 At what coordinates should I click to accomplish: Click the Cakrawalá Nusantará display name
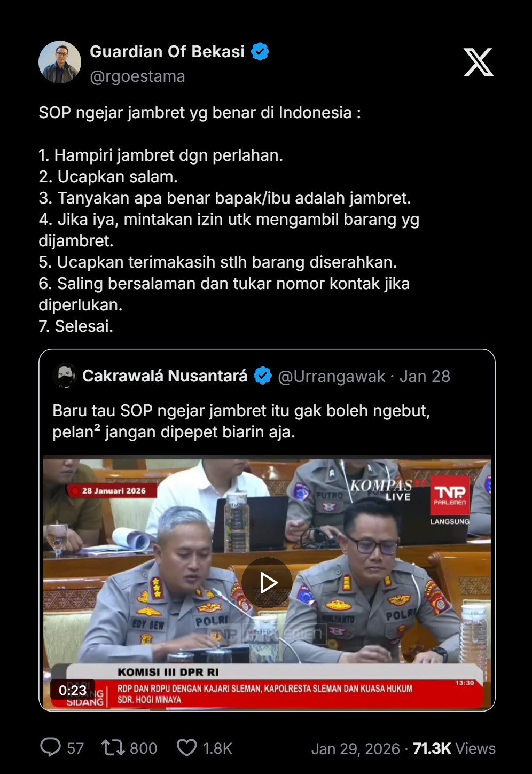165,376
